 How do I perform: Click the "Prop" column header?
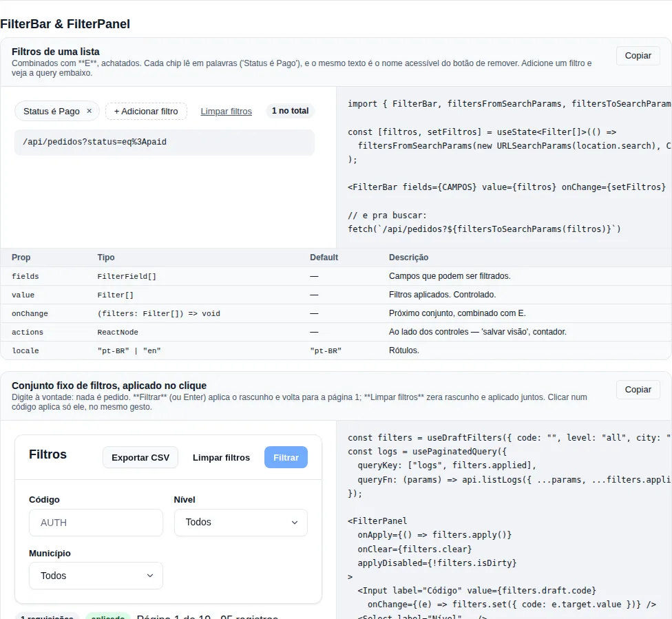[21, 258]
